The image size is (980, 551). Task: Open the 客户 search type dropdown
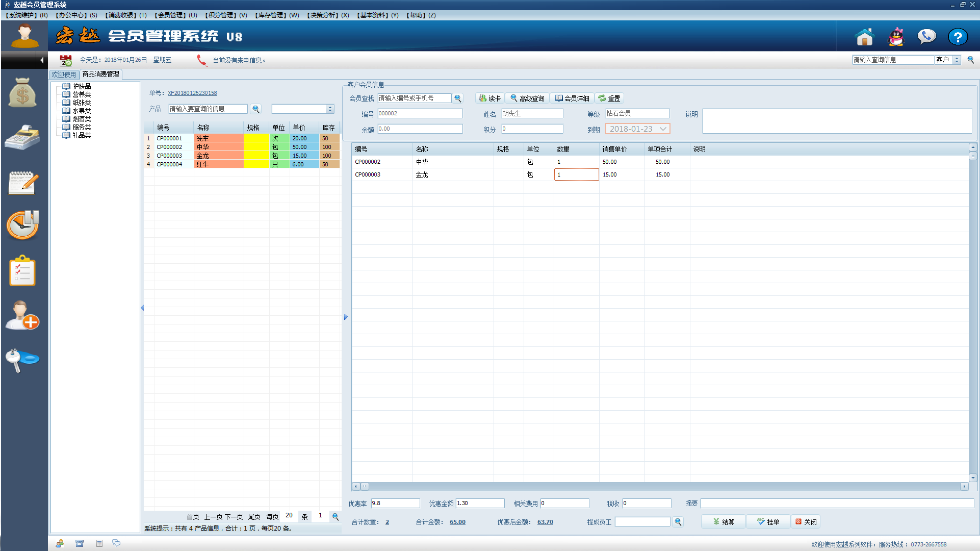click(x=957, y=60)
